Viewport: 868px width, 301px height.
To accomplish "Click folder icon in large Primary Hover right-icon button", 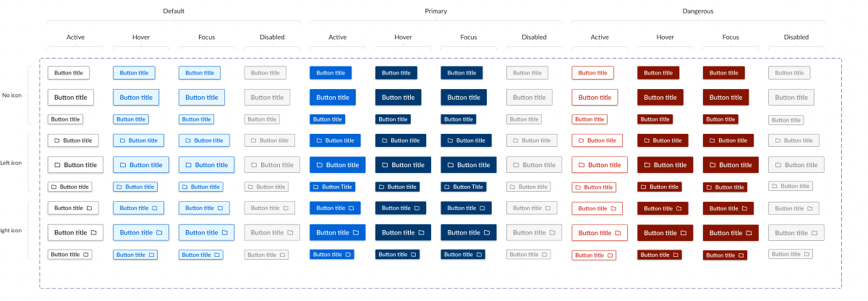I will tap(421, 233).
